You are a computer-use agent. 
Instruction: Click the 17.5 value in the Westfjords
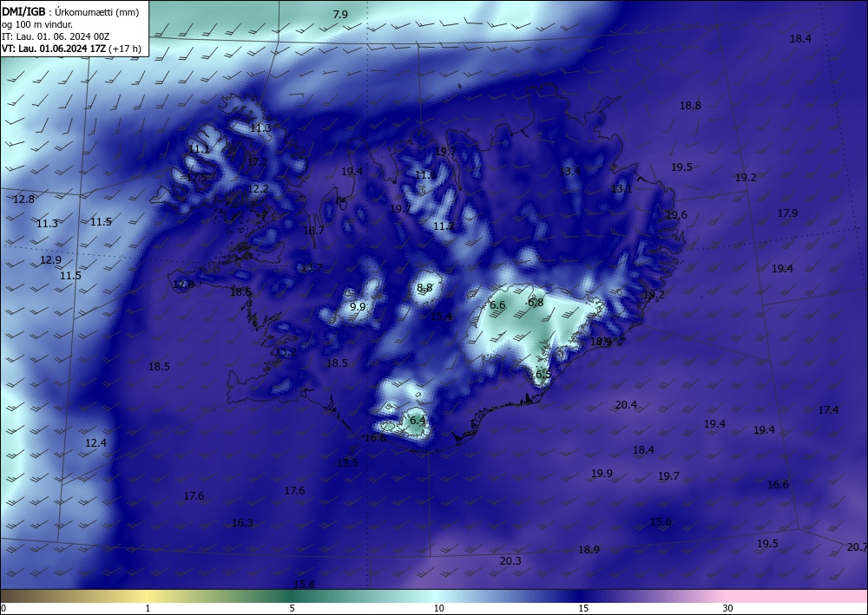click(x=196, y=178)
